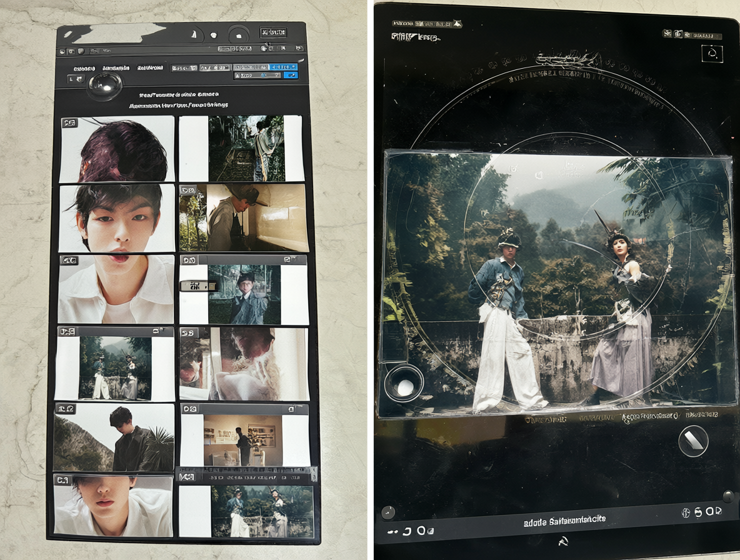Click the square icon with circle in right panel

(x=712, y=53)
